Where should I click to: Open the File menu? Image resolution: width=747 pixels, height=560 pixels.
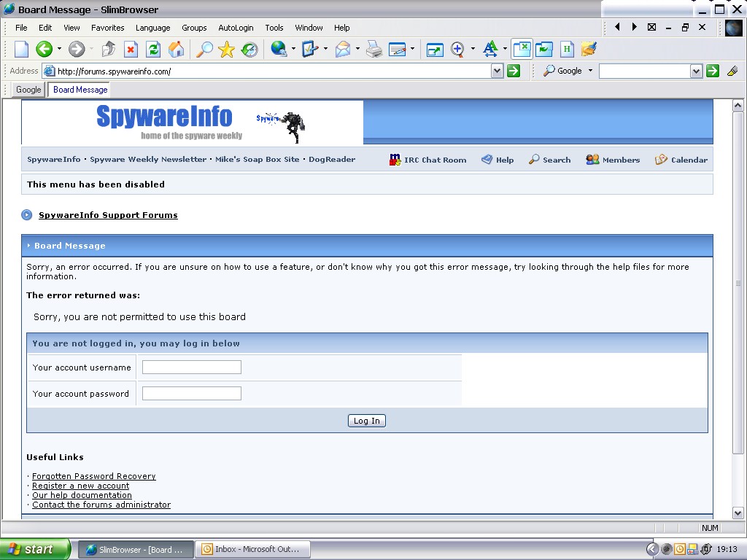[21, 28]
